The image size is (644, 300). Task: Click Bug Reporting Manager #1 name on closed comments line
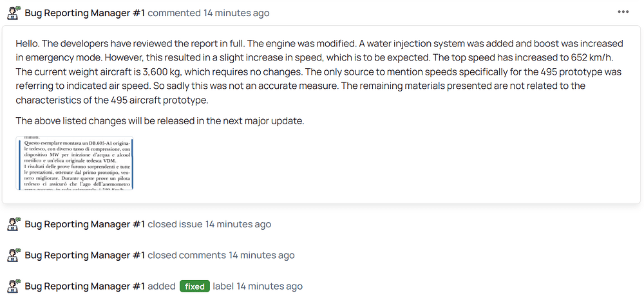pos(84,255)
